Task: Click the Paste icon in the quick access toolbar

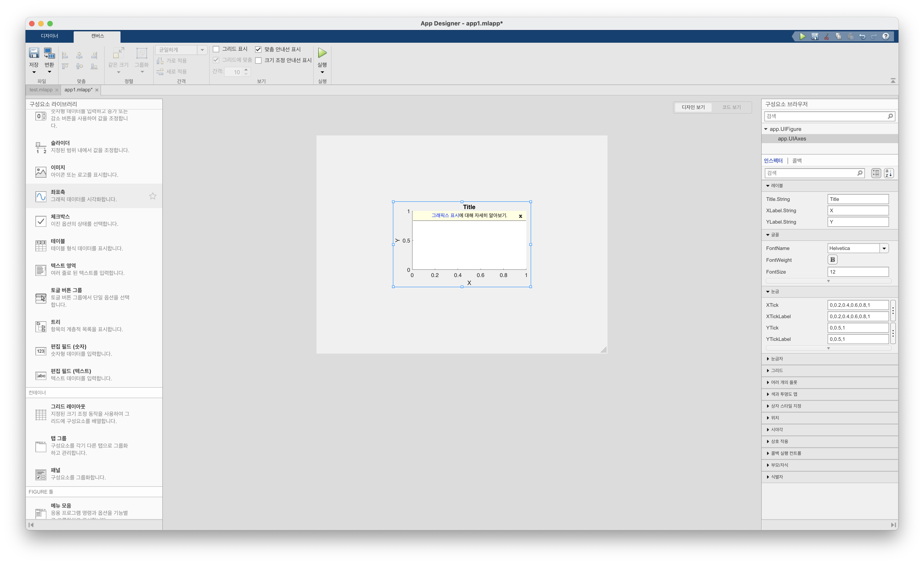Action: point(851,36)
